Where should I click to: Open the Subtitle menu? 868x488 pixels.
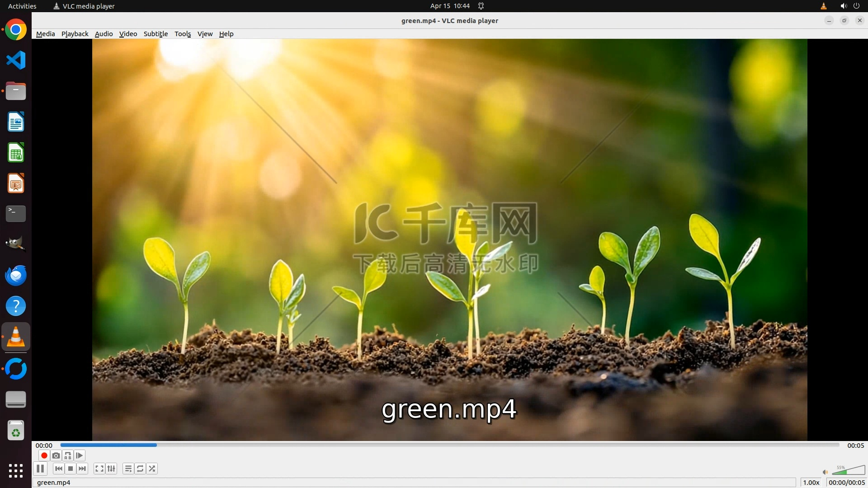(x=156, y=34)
